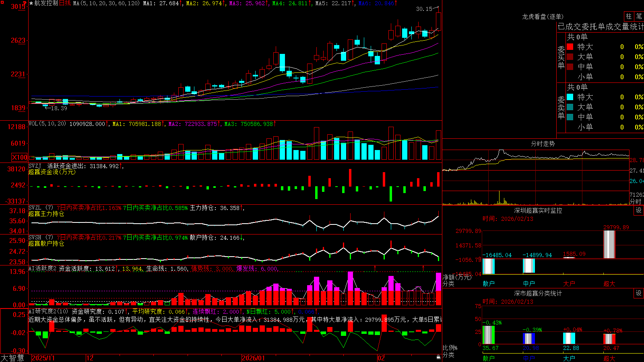Click the 散户 bar in 深圳超赢实时监控 chart
Screen dimensions: 644x362
click(489, 266)
